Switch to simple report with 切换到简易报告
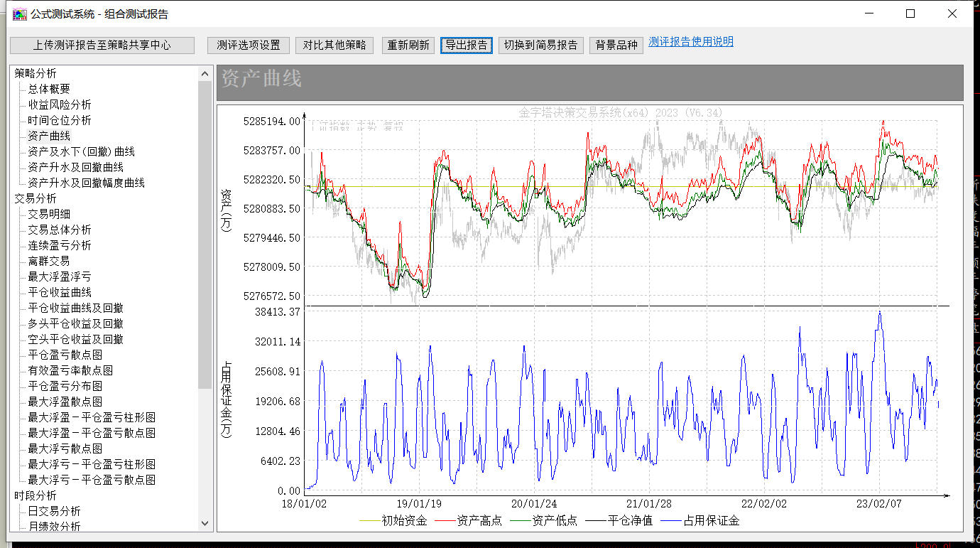The height and width of the screenshot is (548, 980). tap(540, 45)
